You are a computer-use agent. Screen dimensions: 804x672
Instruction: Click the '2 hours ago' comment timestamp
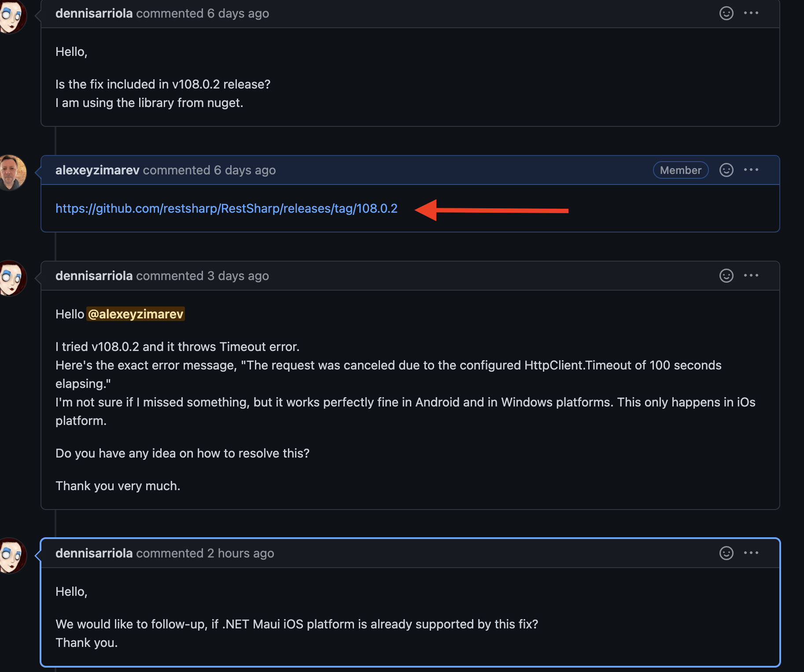240,554
